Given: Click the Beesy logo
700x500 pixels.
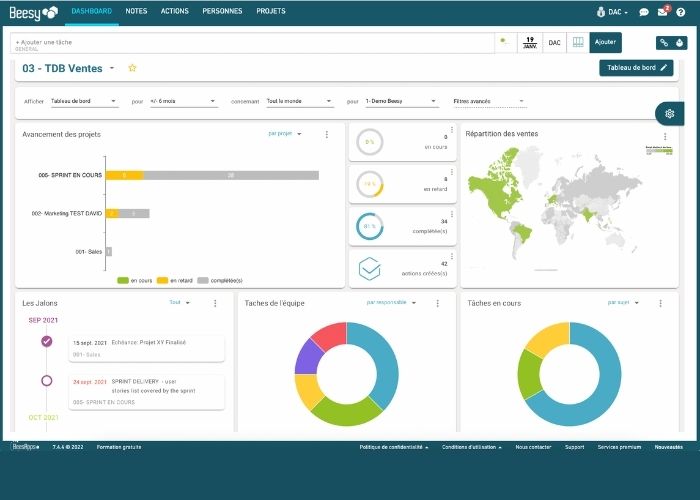Looking at the screenshot, I should 33,12.
